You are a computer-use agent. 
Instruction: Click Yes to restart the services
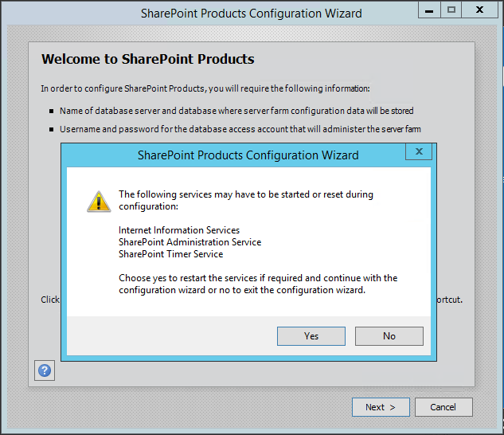coord(311,336)
